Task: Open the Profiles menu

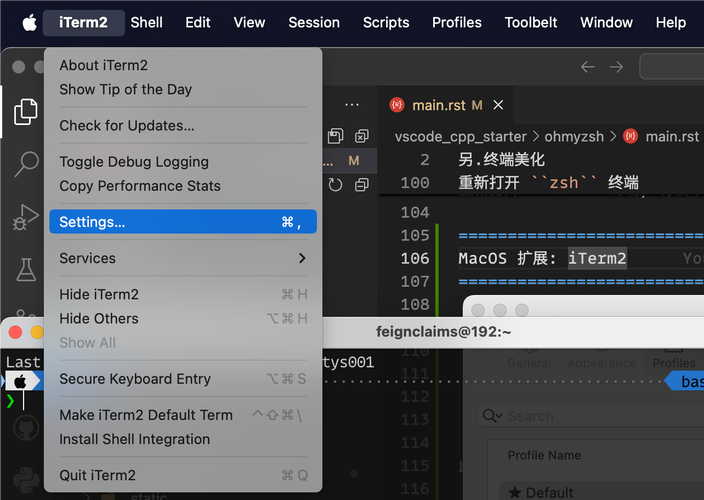Action: point(457,22)
